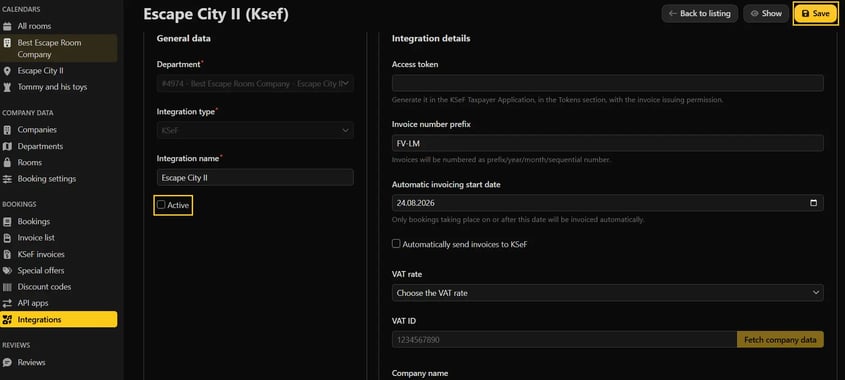Click the Show button
This screenshot has height=380, width=845.
[766, 13]
